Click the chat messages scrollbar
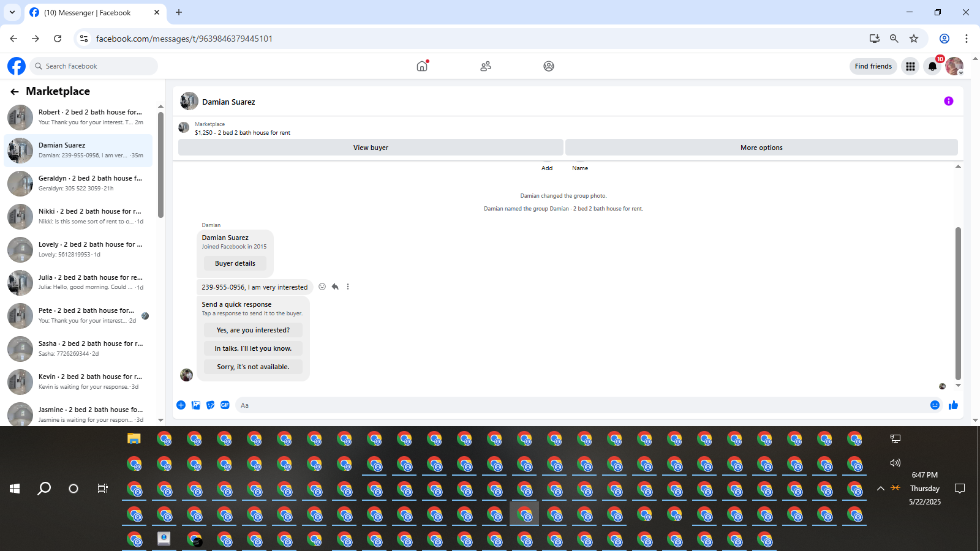 958,303
